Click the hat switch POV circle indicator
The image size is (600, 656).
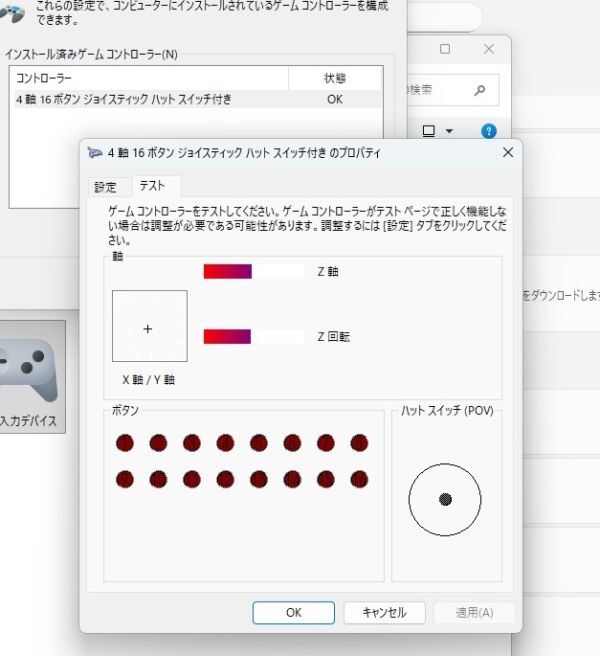[445, 500]
